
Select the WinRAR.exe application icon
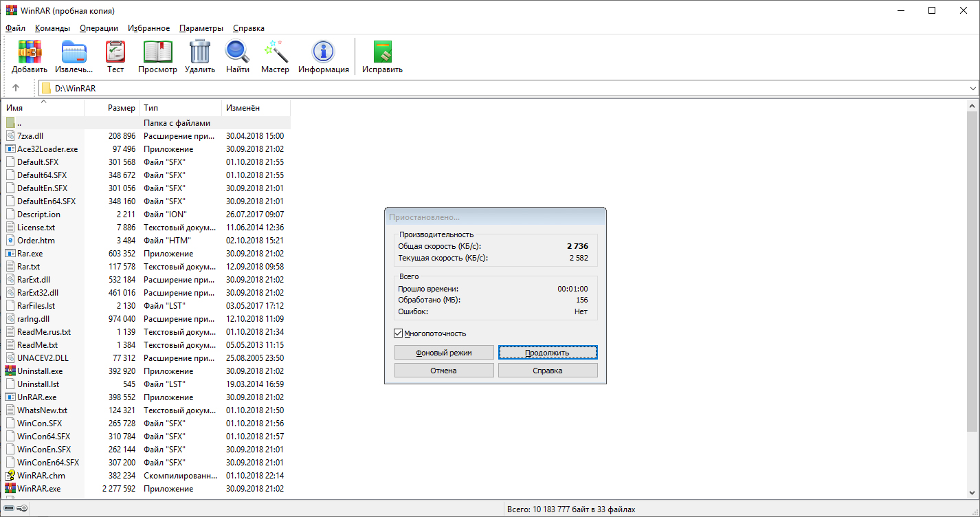coord(10,489)
